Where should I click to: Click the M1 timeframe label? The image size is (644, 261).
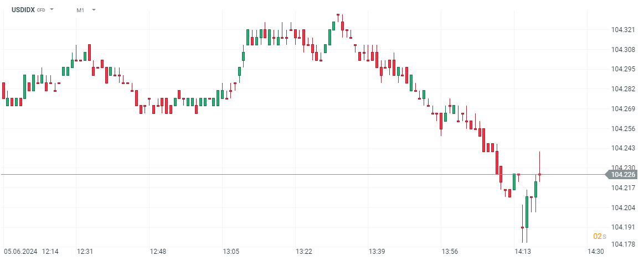coord(80,10)
